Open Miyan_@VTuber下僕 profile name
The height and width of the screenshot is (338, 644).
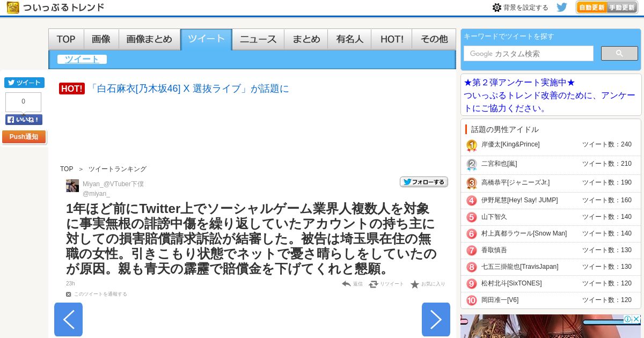pos(113,184)
